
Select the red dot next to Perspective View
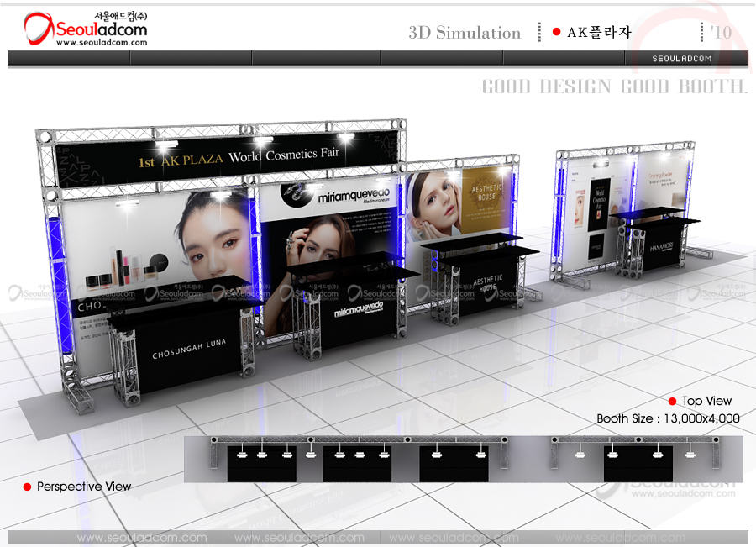pos(27,487)
